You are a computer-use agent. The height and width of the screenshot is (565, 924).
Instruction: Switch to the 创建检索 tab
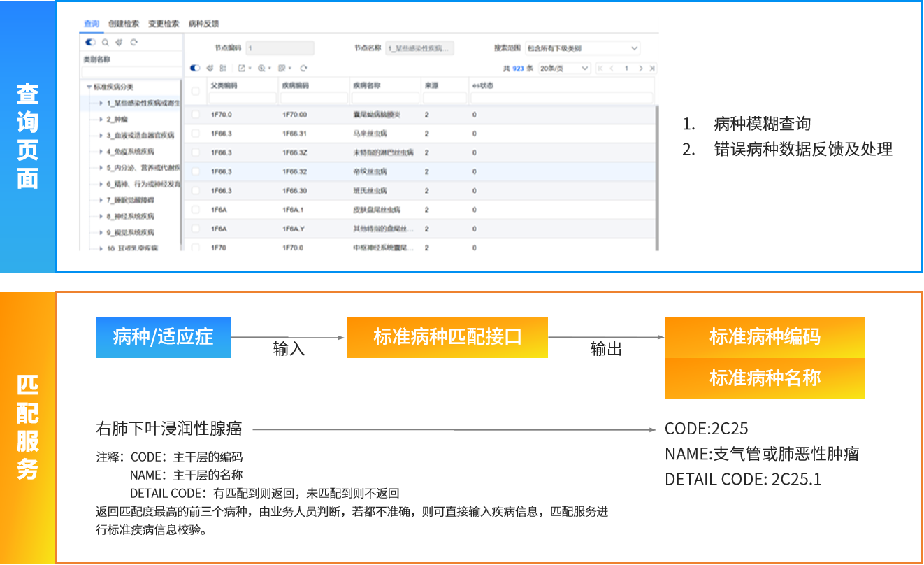(x=124, y=23)
